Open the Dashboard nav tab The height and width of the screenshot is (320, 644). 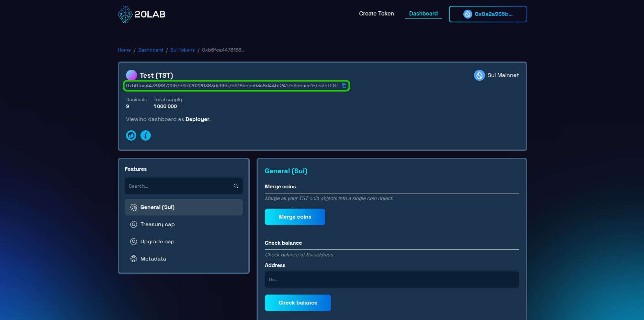(x=423, y=14)
